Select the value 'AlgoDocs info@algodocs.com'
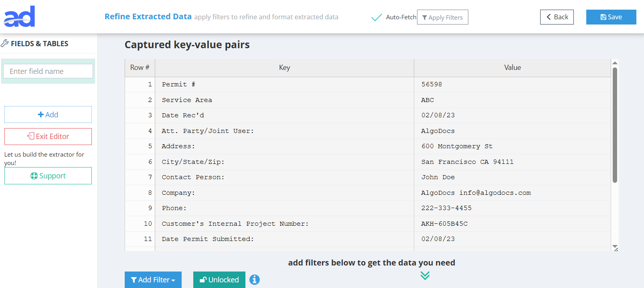Viewport: 644px width, 288px height. tap(512, 193)
